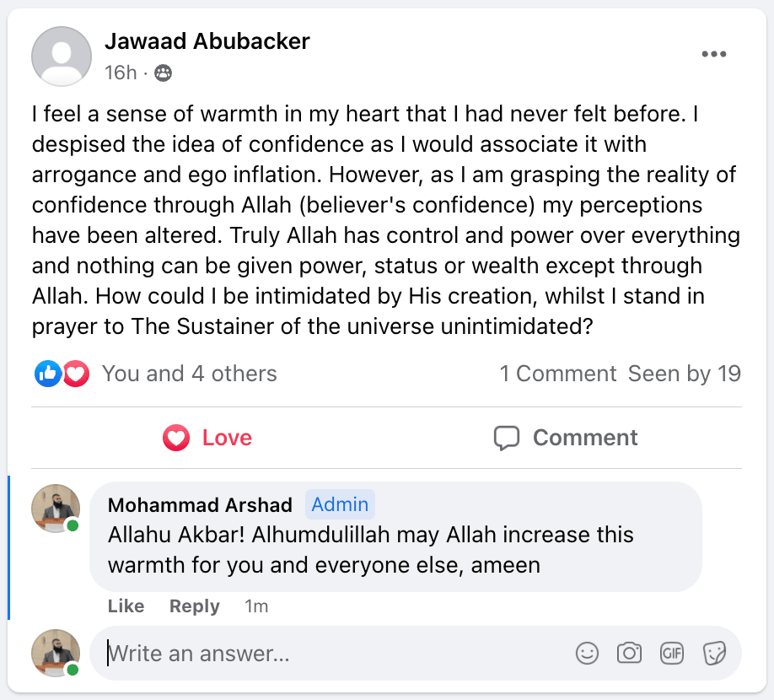Screen dimensions: 774x700
Task: Click the Admin badge
Action: (x=340, y=504)
